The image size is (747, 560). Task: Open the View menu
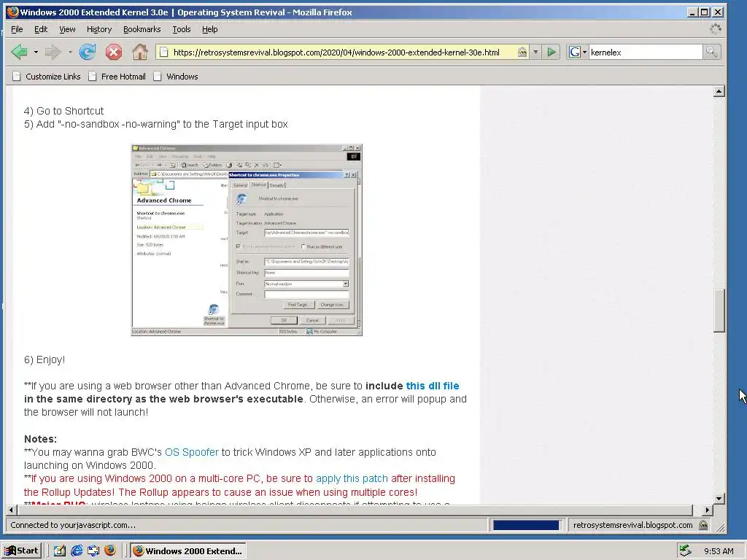[67, 29]
